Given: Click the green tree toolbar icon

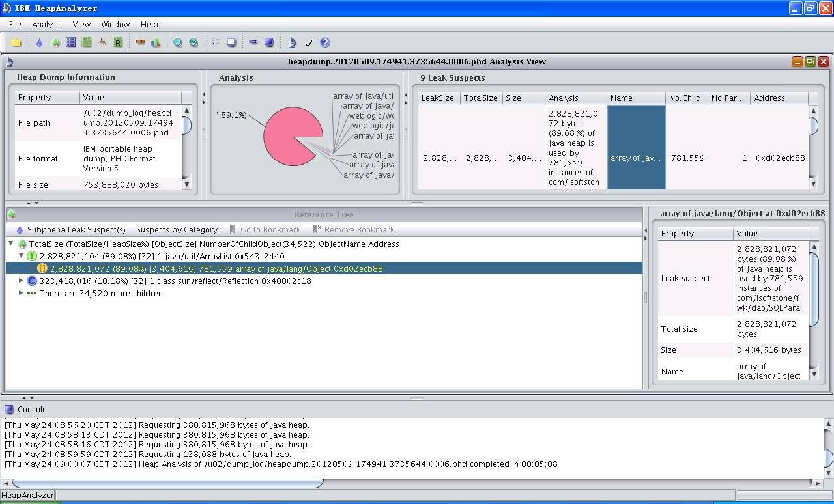Looking at the screenshot, I should point(55,42).
